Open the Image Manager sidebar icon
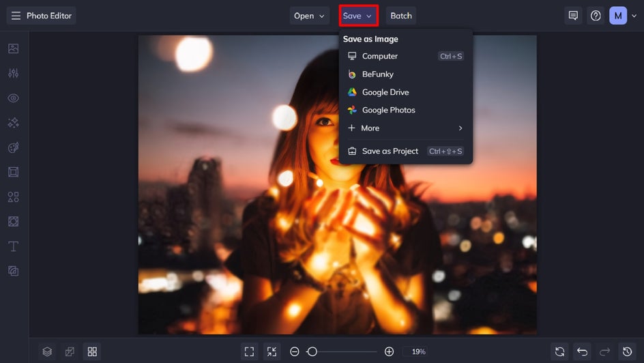The width and height of the screenshot is (644, 363). (x=13, y=48)
